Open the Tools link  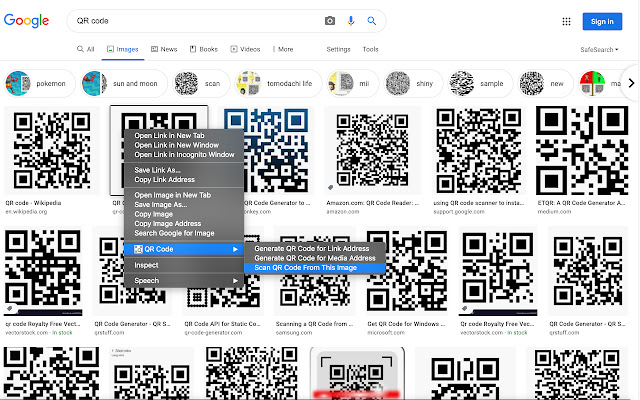click(371, 49)
